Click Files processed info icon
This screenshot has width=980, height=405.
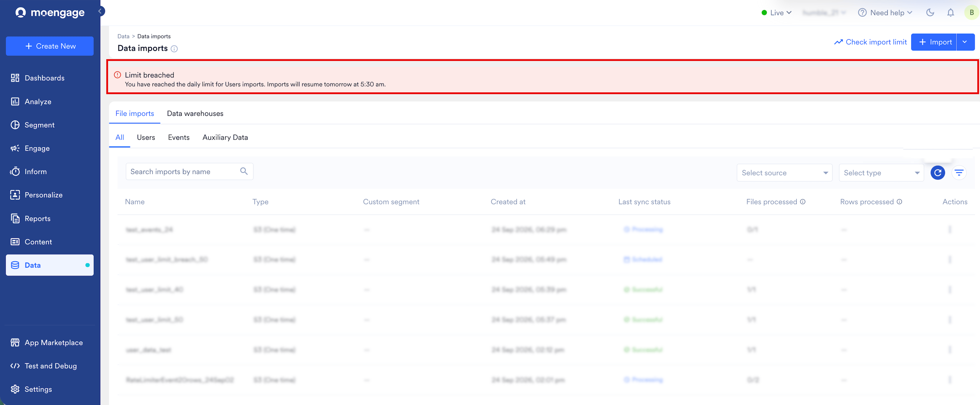click(803, 202)
